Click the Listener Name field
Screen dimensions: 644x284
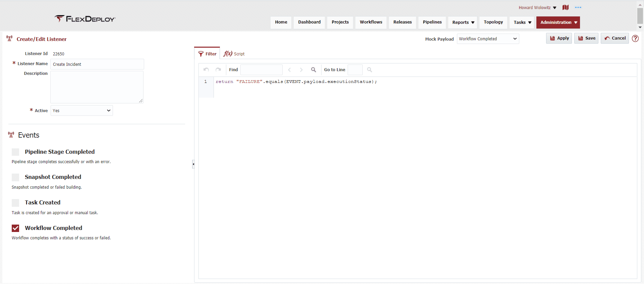97,64
